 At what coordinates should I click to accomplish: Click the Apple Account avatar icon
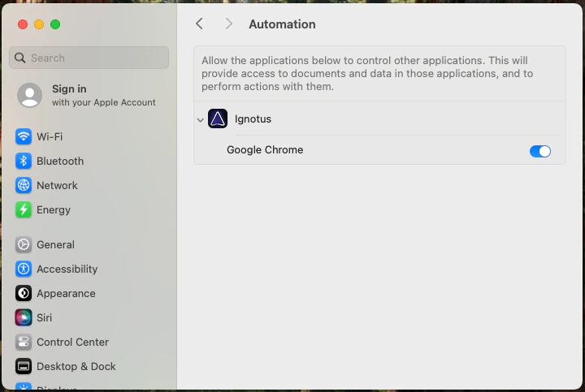click(29, 95)
